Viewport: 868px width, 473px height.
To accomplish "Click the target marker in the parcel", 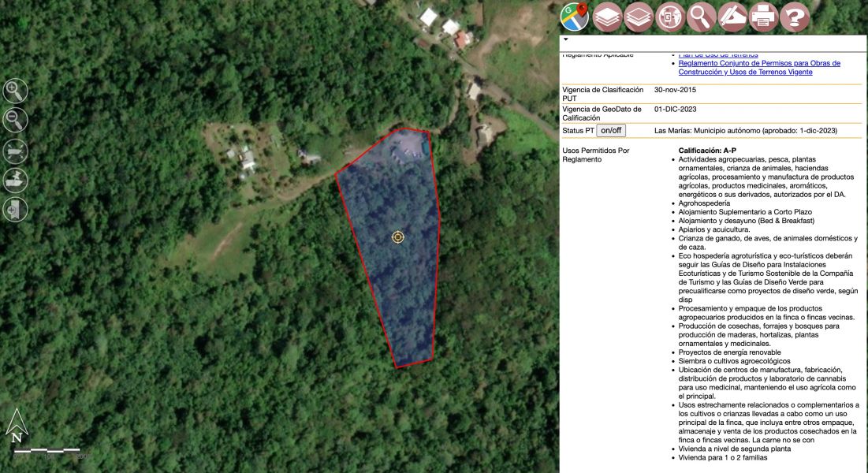I will [398, 236].
